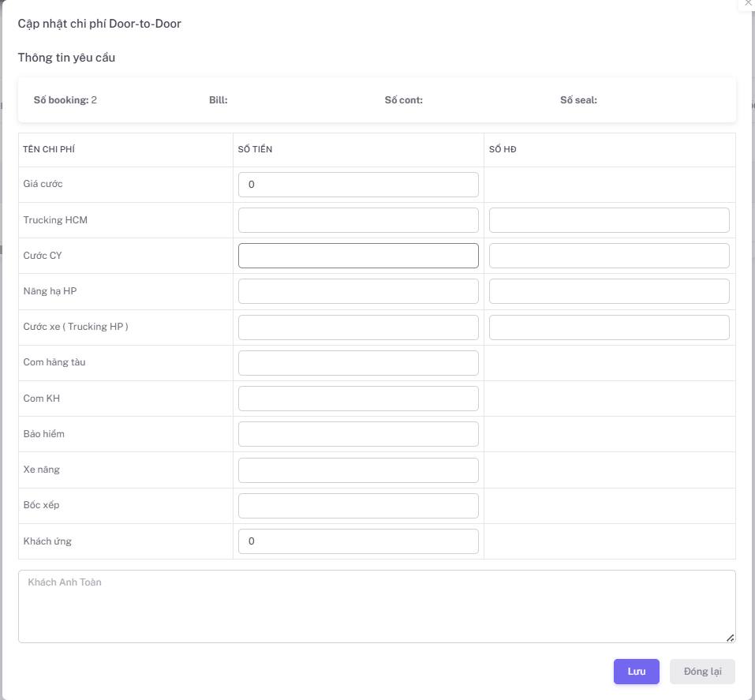Grab the notes textarea resize handle
The image size is (755, 700).
(x=731, y=638)
